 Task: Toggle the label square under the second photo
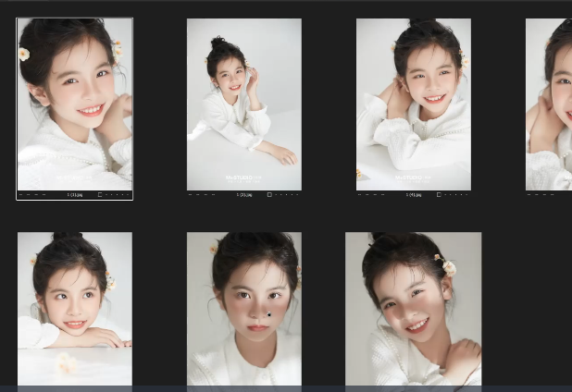268,195
